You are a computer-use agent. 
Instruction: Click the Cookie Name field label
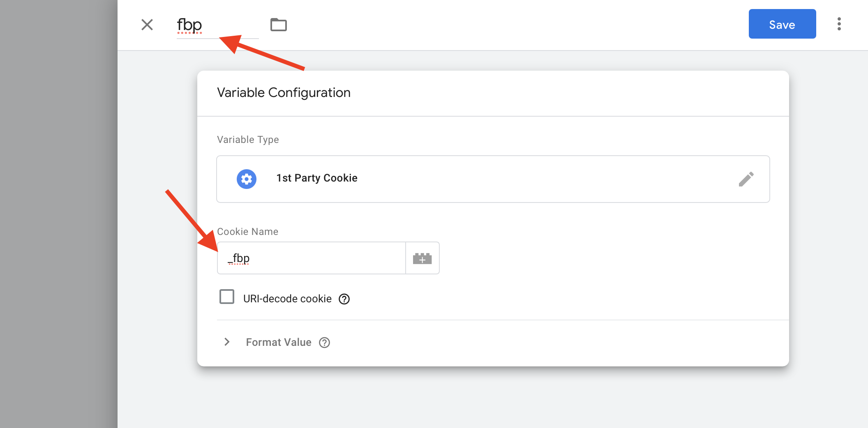coord(247,232)
